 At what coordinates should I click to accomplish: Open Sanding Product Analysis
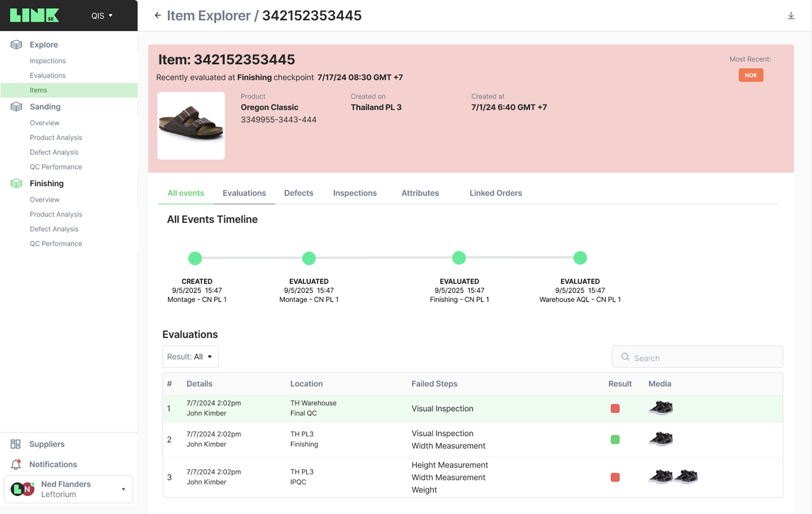[56, 137]
